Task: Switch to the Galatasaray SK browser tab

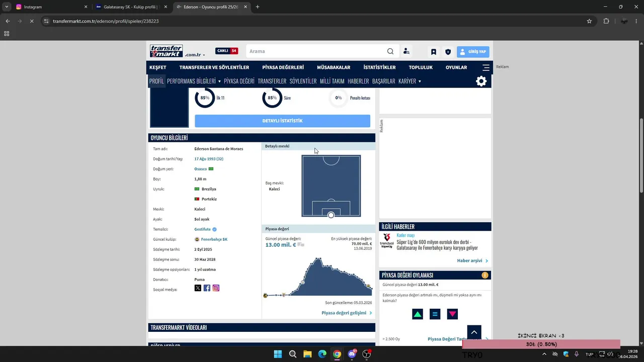Action: [132, 7]
